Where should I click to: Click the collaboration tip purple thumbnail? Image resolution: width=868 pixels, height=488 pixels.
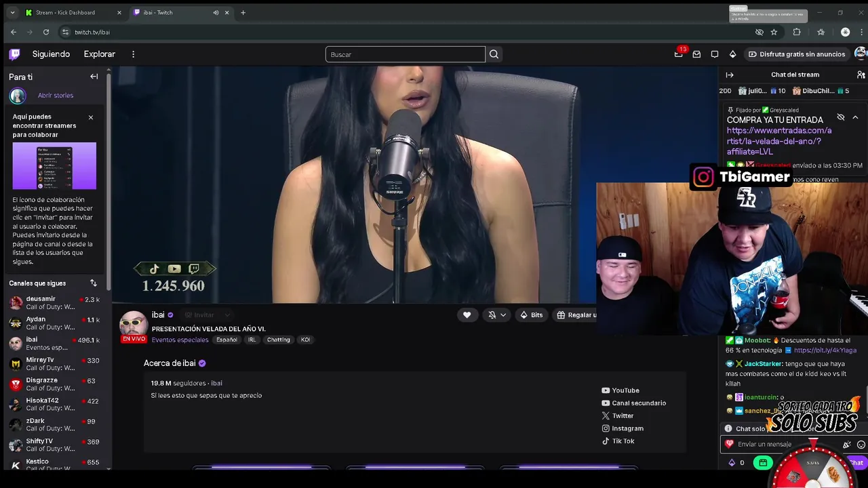pos(54,166)
